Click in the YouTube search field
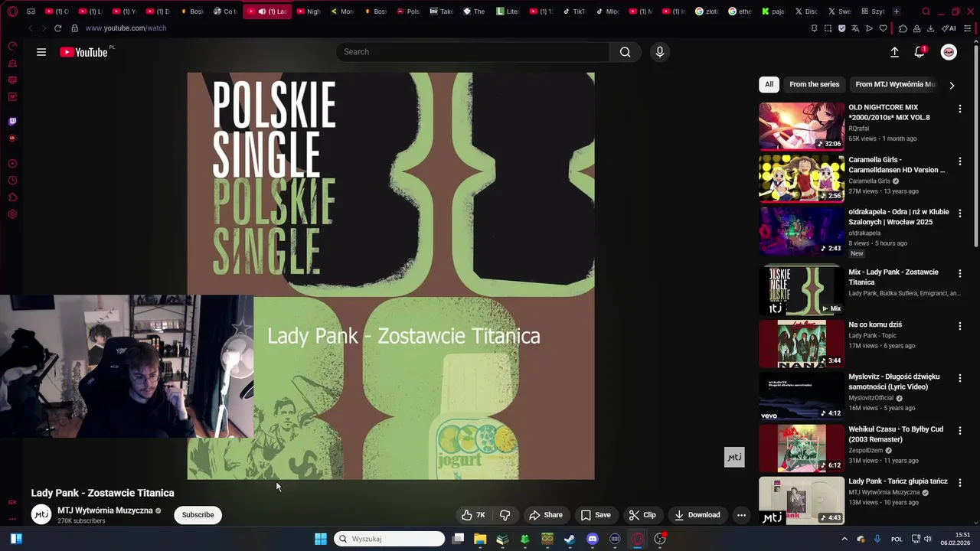The image size is (980, 551). pyautogui.click(x=472, y=52)
